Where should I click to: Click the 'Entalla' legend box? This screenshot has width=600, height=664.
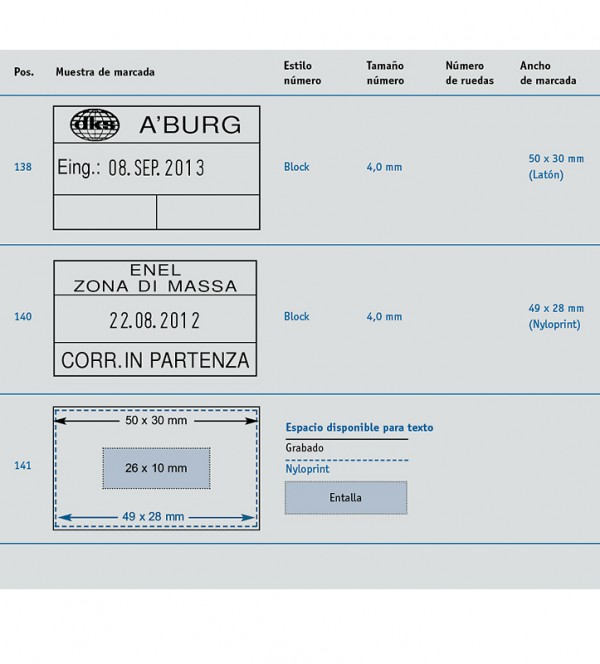pyautogui.click(x=346, y=498)
